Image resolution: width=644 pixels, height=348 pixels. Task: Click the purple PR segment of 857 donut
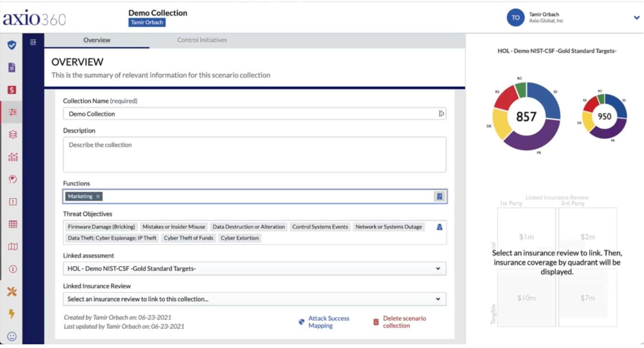(x=534, y=140)
